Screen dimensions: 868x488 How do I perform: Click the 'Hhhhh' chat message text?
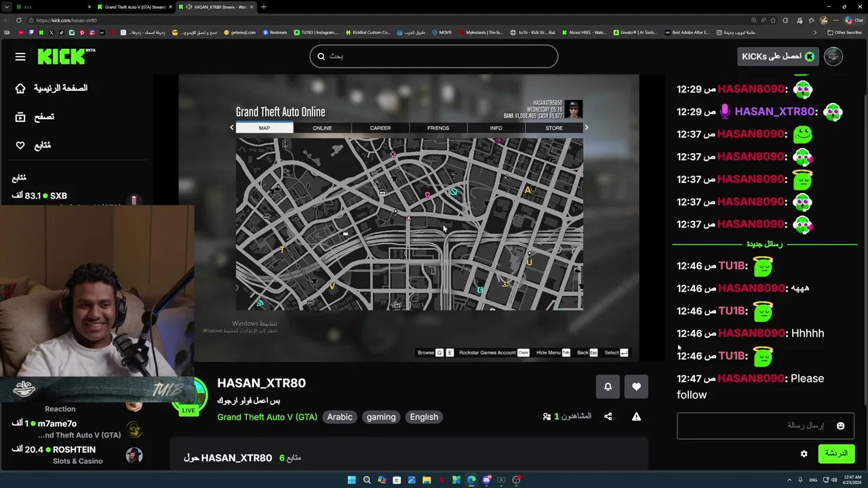807,333
